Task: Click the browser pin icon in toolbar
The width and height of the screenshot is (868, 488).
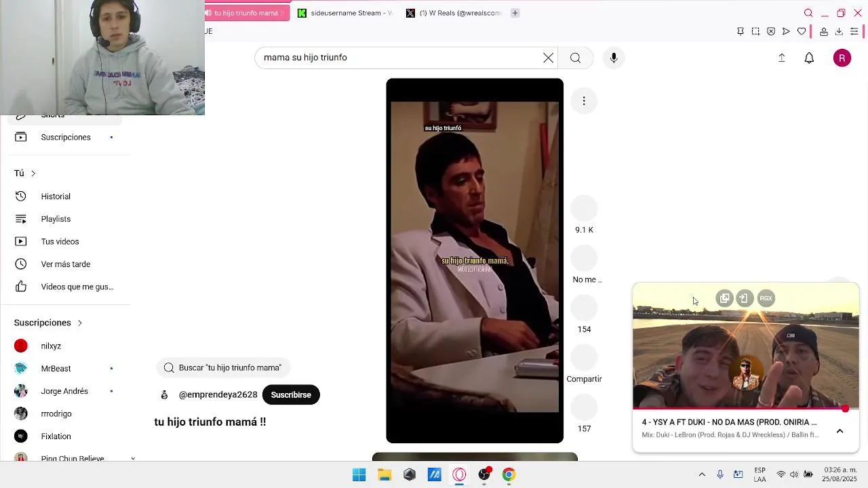Action: [x=741, y=31]
